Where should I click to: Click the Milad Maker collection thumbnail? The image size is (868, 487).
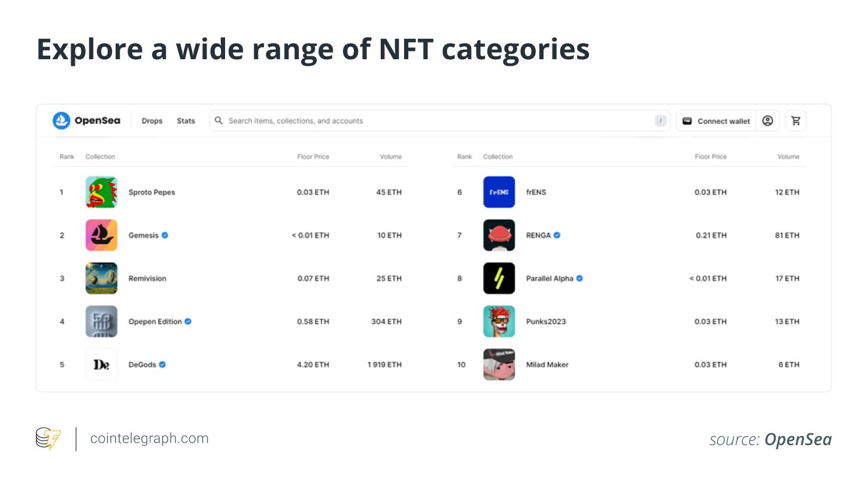point(499,364)
